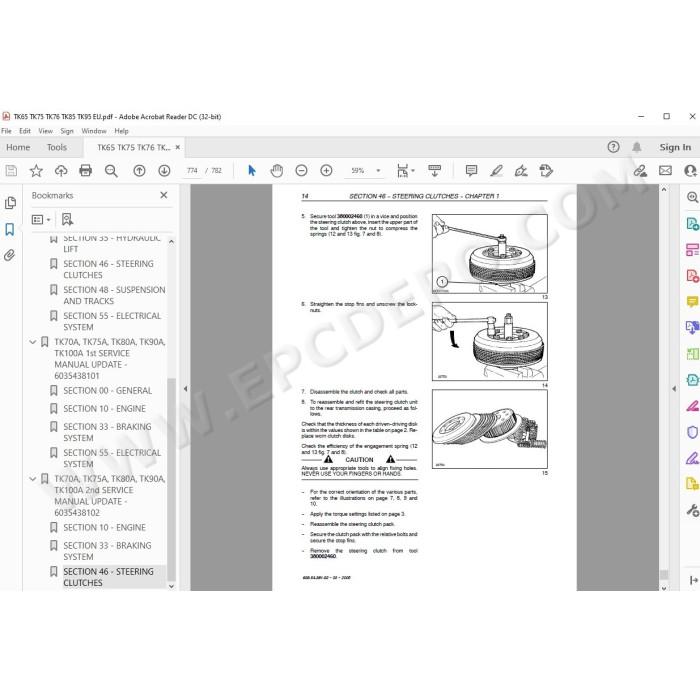Switch to the Tools tab

click(57, 147)
